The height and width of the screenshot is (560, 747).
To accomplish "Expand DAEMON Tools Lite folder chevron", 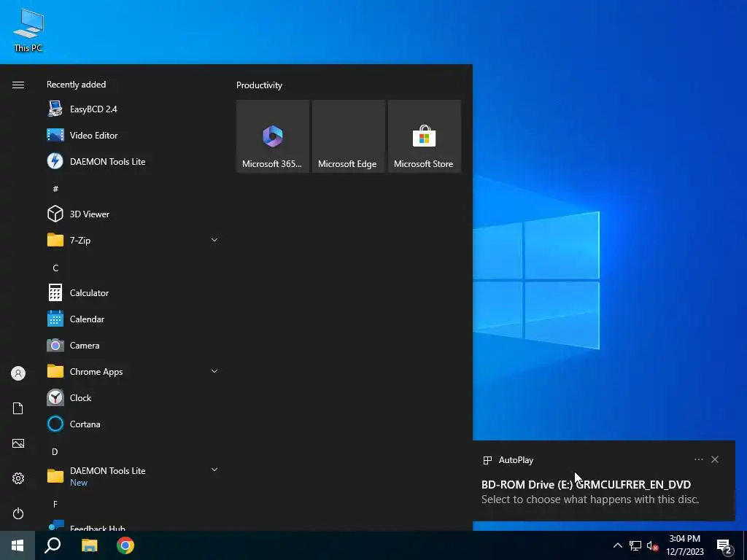I will pyautogui.click(x=214, y=470).
